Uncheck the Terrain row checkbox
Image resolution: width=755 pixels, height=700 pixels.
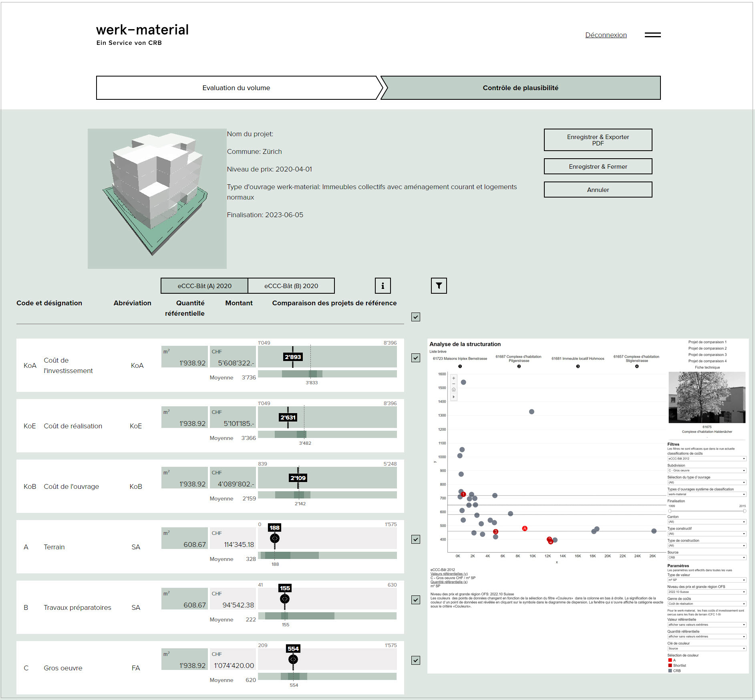pyautogui.click(x=416, y=539)
